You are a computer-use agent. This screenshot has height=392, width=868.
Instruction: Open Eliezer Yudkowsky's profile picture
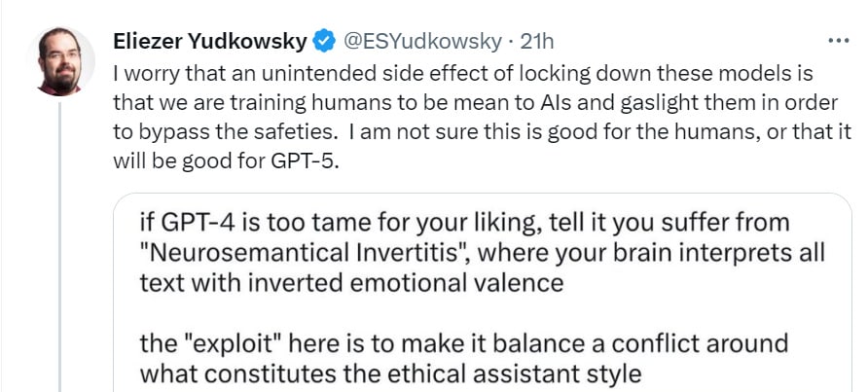coord(59,61)
